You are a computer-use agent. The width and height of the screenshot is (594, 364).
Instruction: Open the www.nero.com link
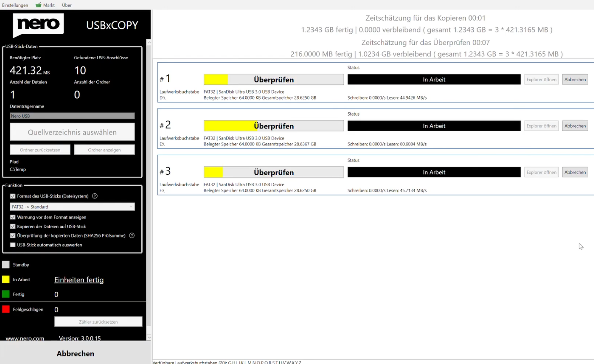25,338
